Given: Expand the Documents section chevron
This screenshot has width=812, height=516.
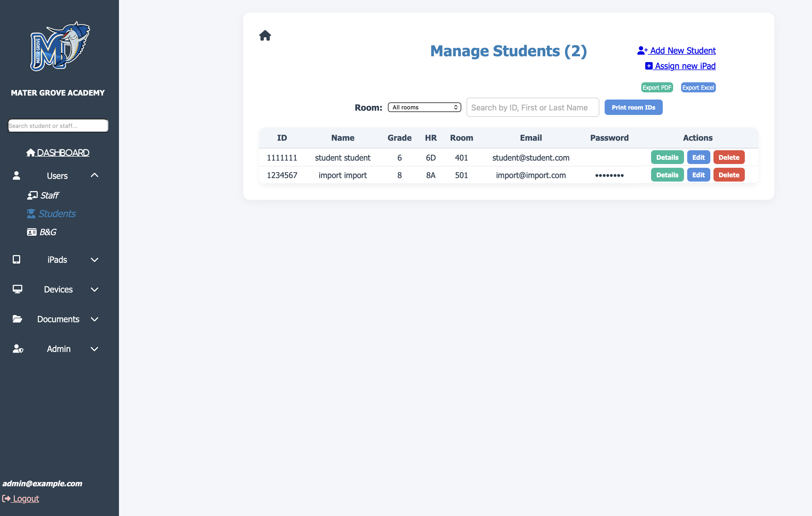Looking at the screenshot, I should [x=95, y=319].
